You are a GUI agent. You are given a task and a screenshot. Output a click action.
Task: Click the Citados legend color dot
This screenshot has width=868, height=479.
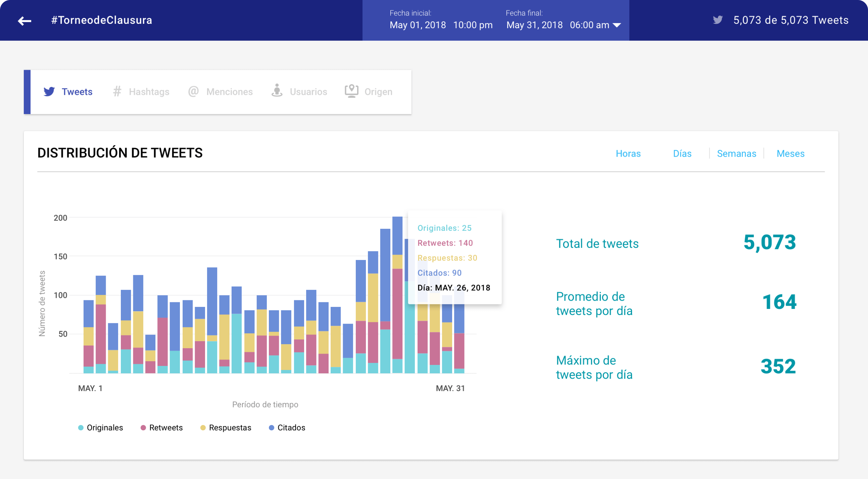pos(271,427)
